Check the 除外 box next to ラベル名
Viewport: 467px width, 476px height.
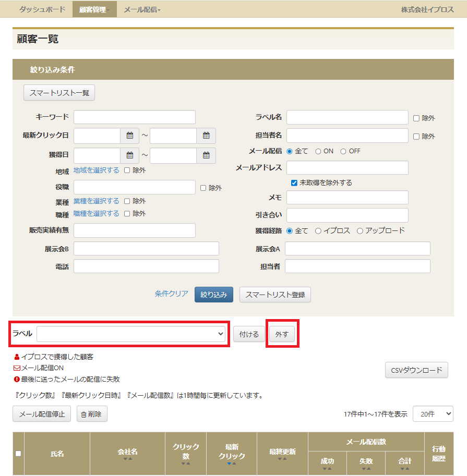click(416, 118)
